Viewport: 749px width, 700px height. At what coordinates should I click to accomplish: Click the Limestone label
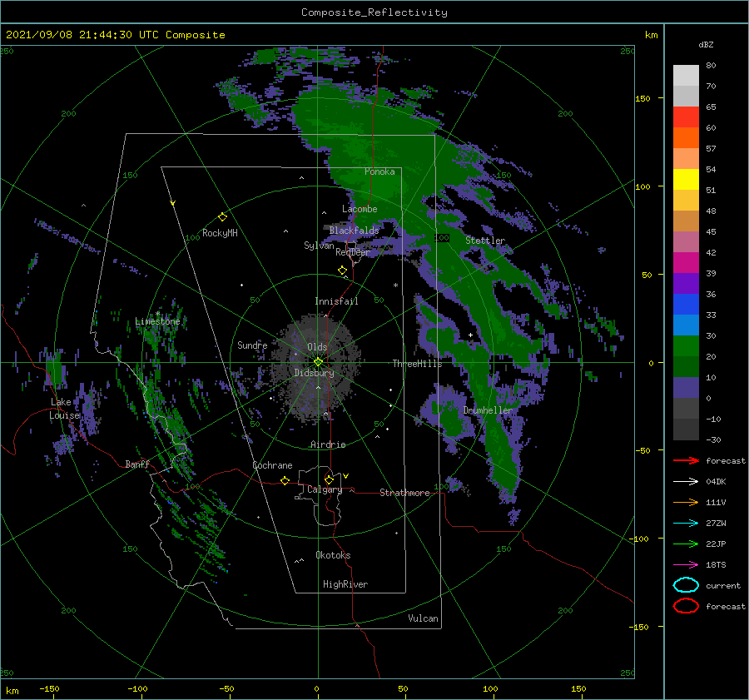coord(157,321)
